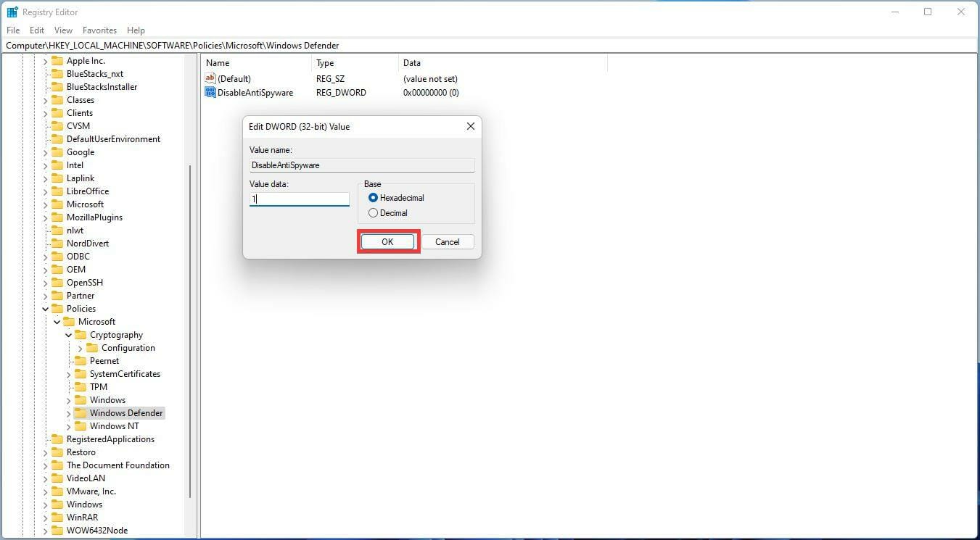Expand the Configuration tree node
The image size is (980, 540).
(x=80, y=348)
